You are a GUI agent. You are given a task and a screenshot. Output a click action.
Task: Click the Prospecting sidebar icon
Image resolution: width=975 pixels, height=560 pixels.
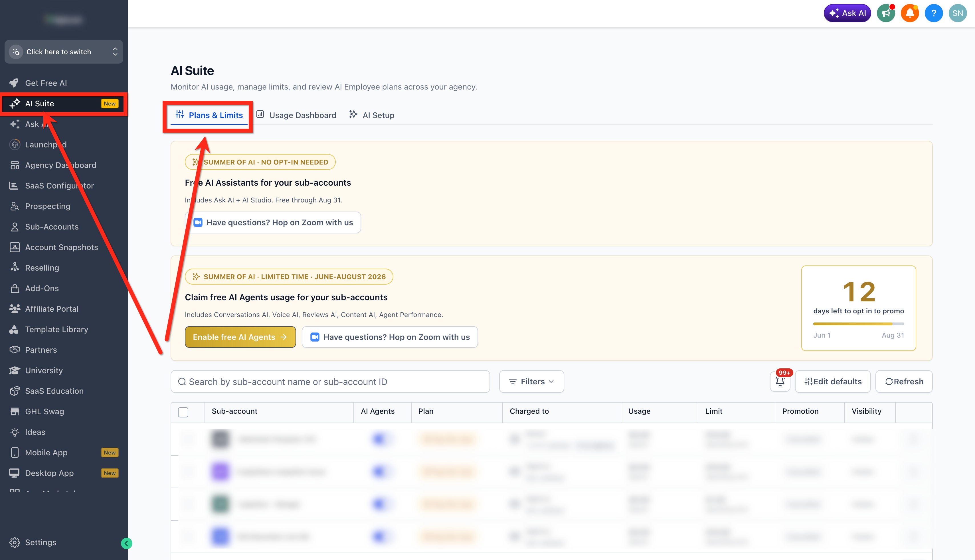tap(15, 206)
